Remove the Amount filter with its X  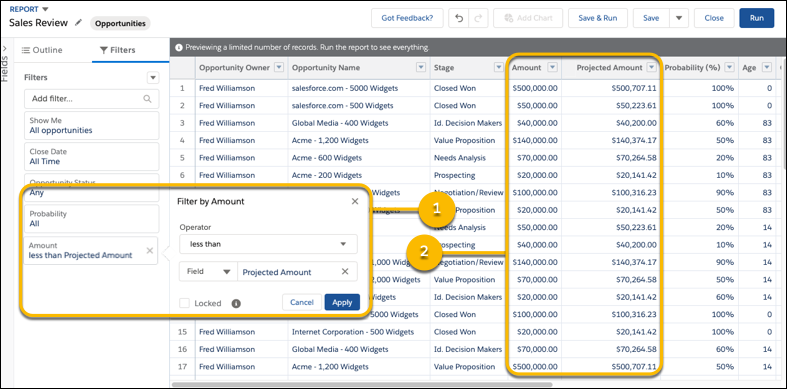tap(150, 250)
